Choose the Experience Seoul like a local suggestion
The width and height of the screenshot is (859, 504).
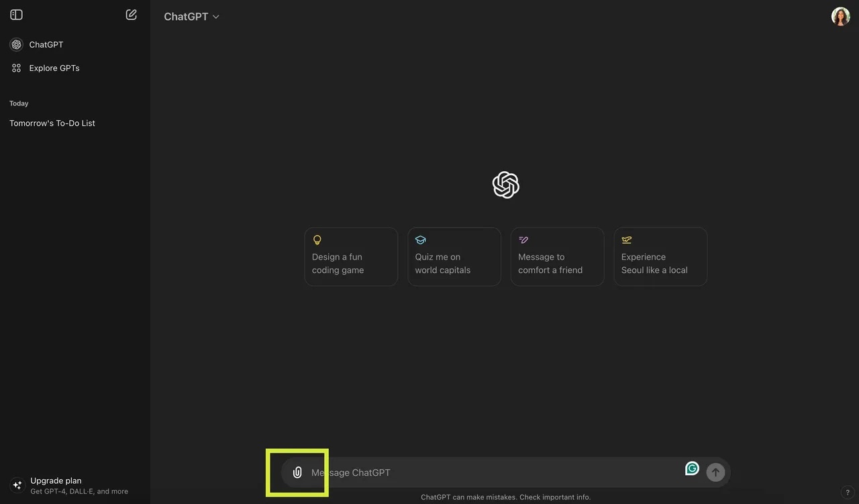pos(660,256)
